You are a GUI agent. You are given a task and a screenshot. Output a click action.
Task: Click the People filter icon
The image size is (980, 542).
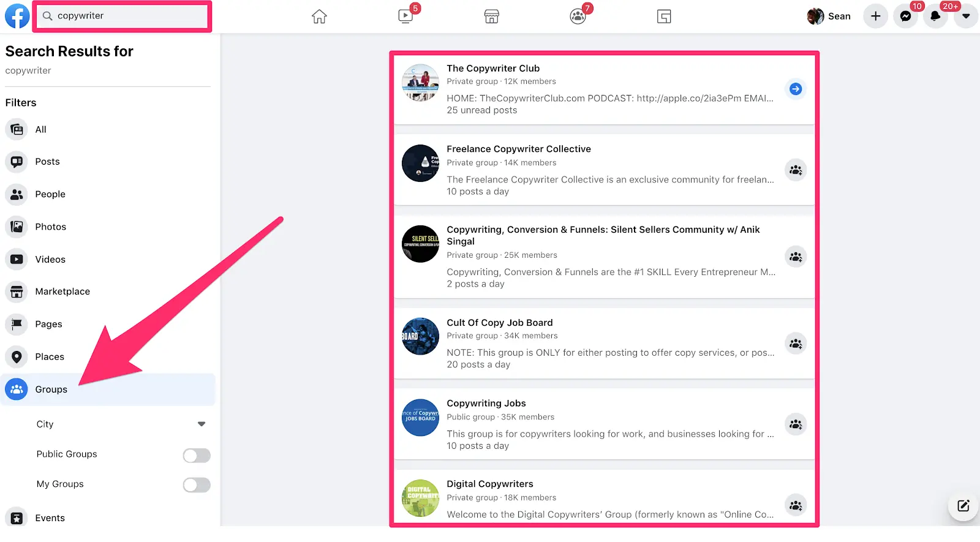[x=17, y=194]
